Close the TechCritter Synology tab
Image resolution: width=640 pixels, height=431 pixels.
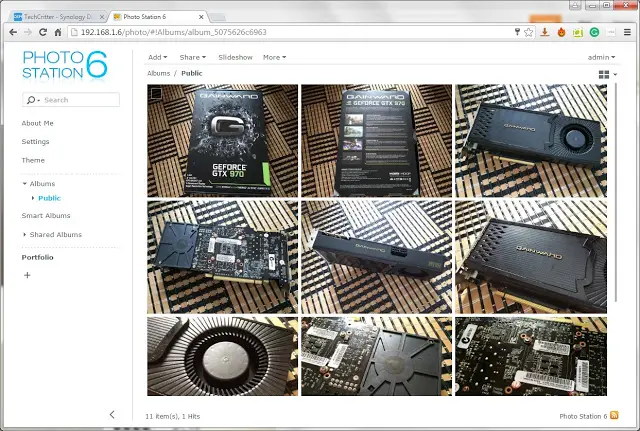coord(102,17)
